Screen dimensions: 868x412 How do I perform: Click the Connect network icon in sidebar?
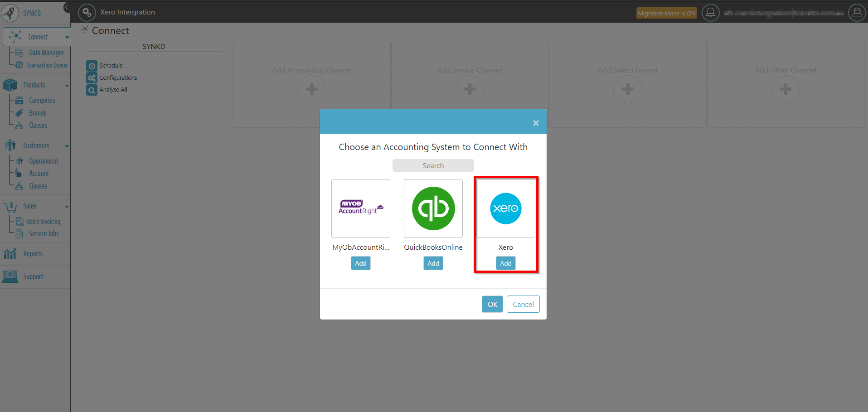(15, 37)
